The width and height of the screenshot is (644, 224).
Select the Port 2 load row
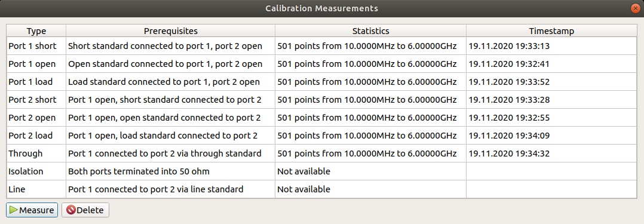point(322,135)
